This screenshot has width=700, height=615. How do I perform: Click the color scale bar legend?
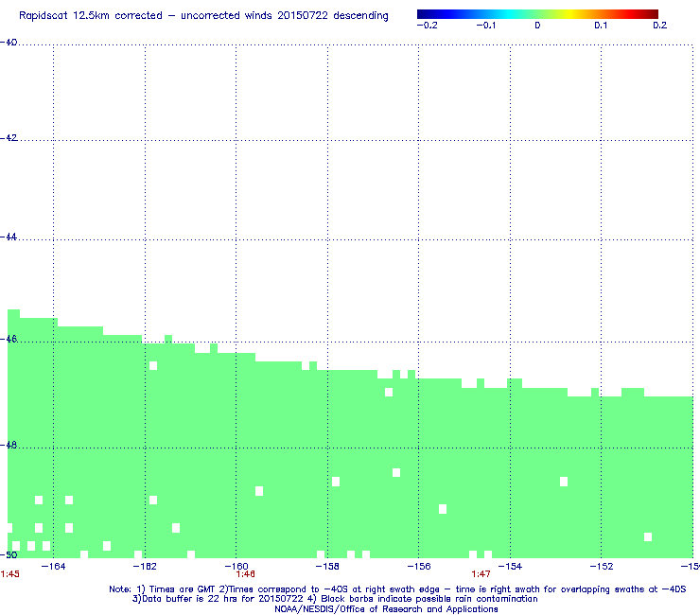(537, 14)
